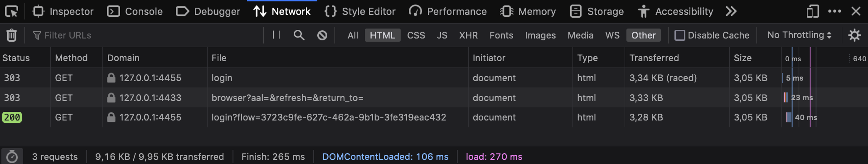Open the devtools three-dot menu

pyautogui.click(x=834, y=11)
